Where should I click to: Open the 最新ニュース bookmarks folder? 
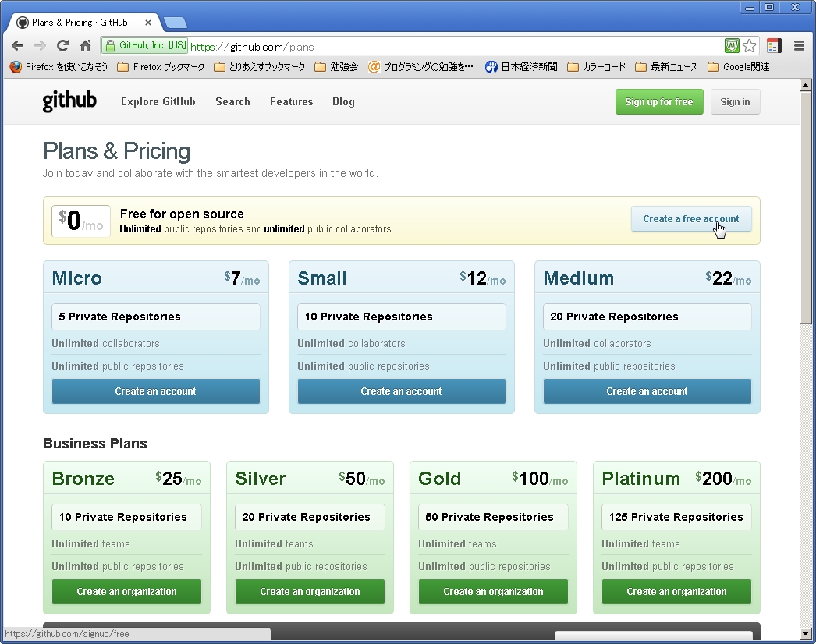click(x=667, y=66)
